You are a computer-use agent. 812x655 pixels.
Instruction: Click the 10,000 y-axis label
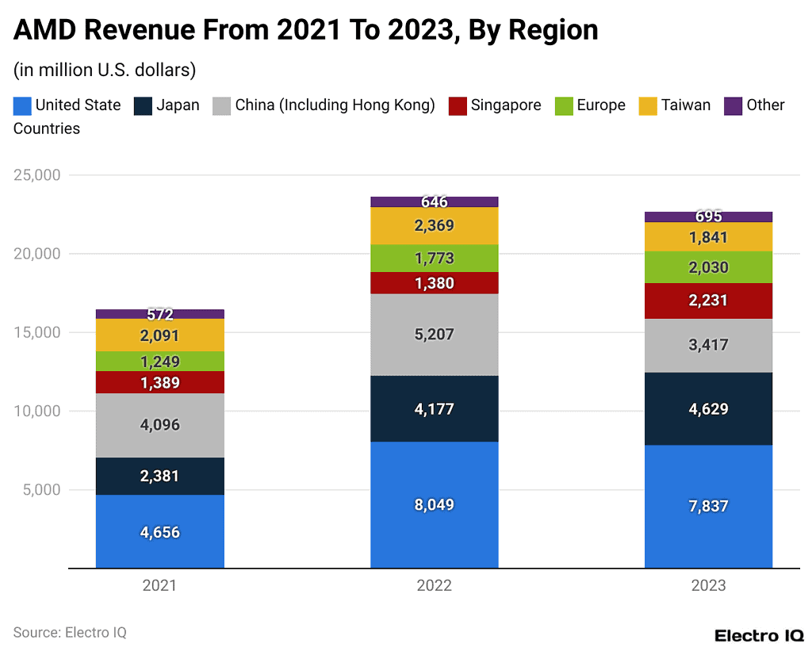click(x=37, y=411)
